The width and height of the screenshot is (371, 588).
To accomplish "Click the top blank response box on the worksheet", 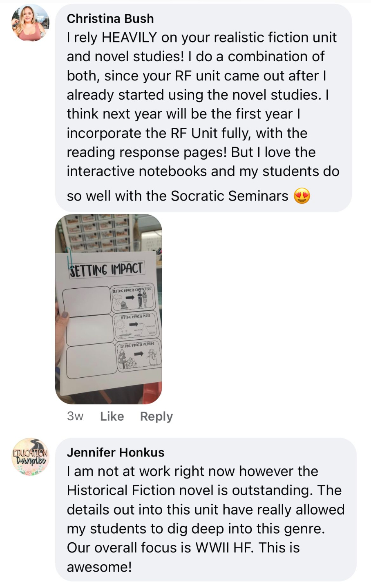I will click(86, 301).
